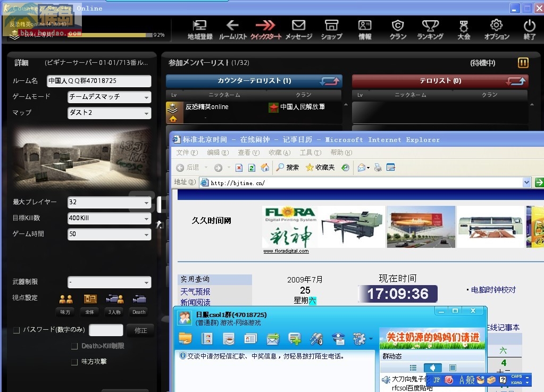The image size is (544, 392).
Task: Open the クラン clan page
Action: (x=398, y=29)
